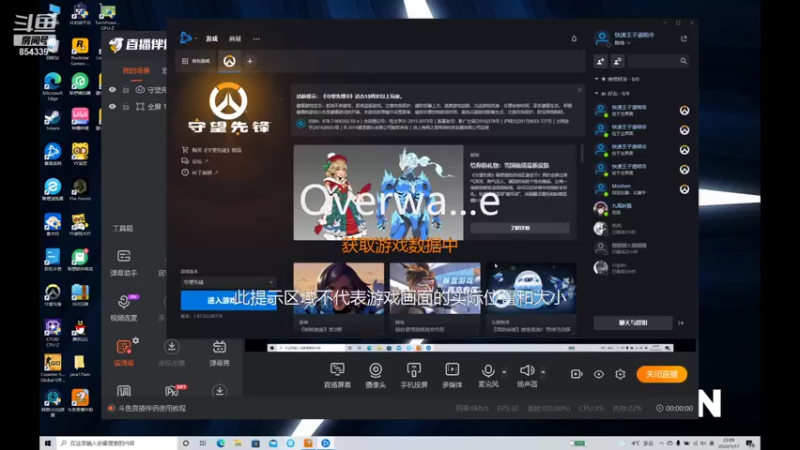
Task: Expand microphone options arrow
Action: click(x=504, y=372)
